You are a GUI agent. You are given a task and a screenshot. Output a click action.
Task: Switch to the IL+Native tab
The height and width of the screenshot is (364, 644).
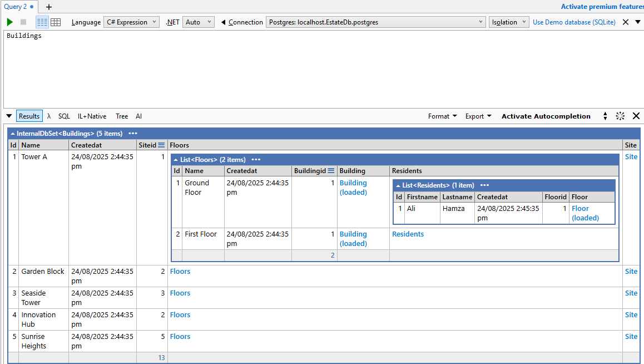(92, 116)
